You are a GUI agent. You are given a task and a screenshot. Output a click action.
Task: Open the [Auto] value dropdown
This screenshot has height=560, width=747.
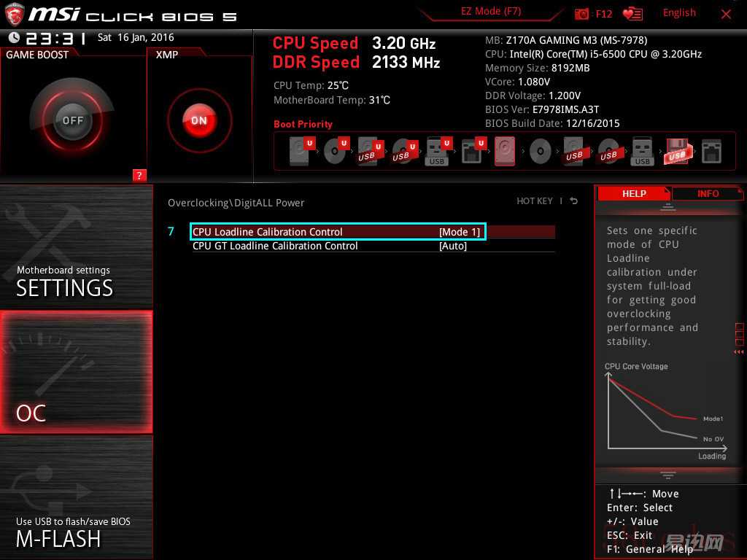(452, 246)
